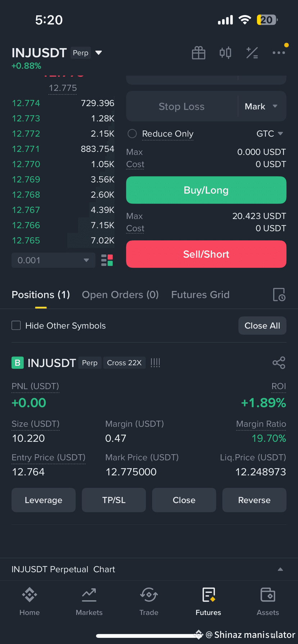298x644 pixels.
Task: Open the calculator plus-minus percent icon
Action: click(x=252, y=53)
